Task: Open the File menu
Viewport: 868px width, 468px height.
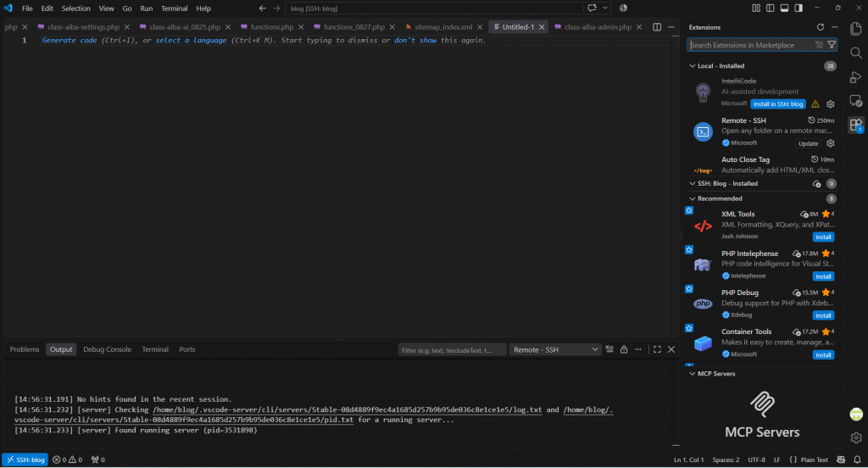Action: (x=27, y=8)
